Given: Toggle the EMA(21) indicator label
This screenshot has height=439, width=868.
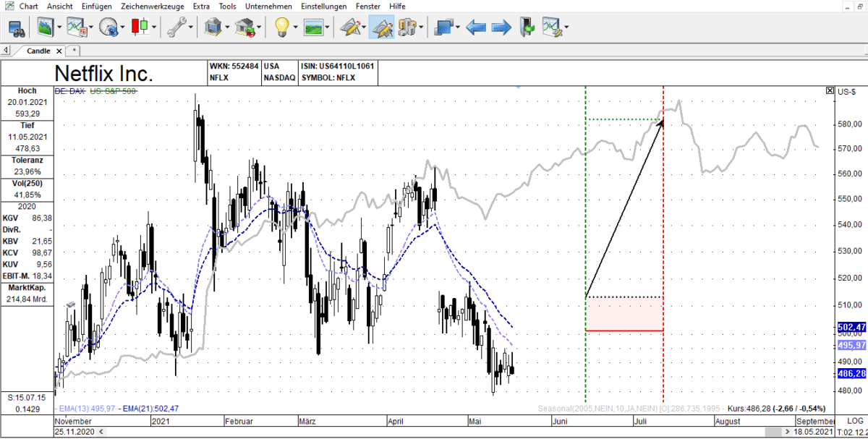Looking at the screenshot, I should click(x=150, y=409).
